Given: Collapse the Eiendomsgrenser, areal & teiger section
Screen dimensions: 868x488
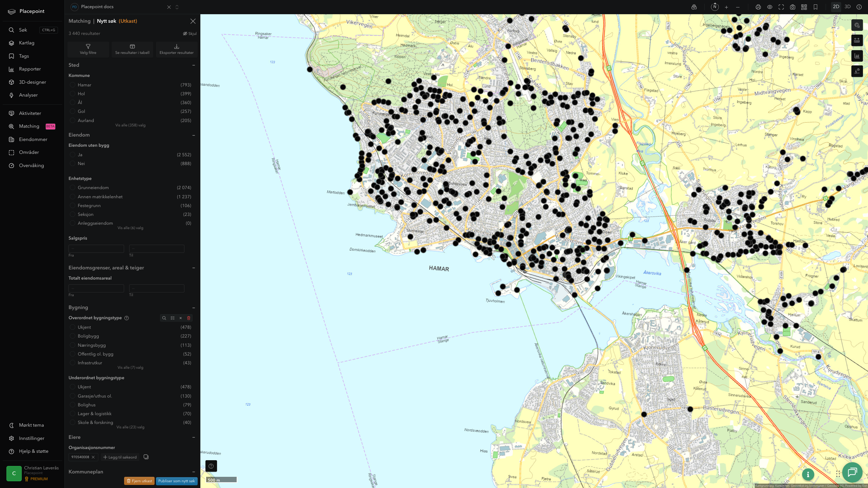Looking at the screenshot, I should pos(194,268).
